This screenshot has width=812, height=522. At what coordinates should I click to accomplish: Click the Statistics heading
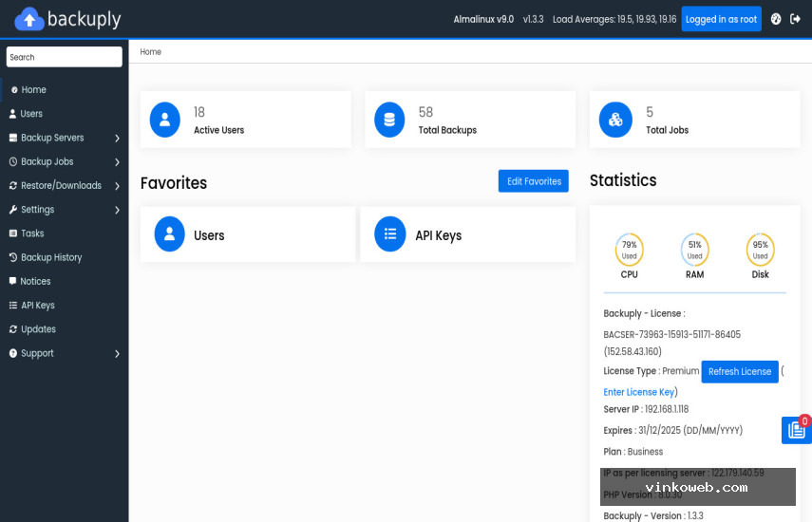[x=623, y=180]
